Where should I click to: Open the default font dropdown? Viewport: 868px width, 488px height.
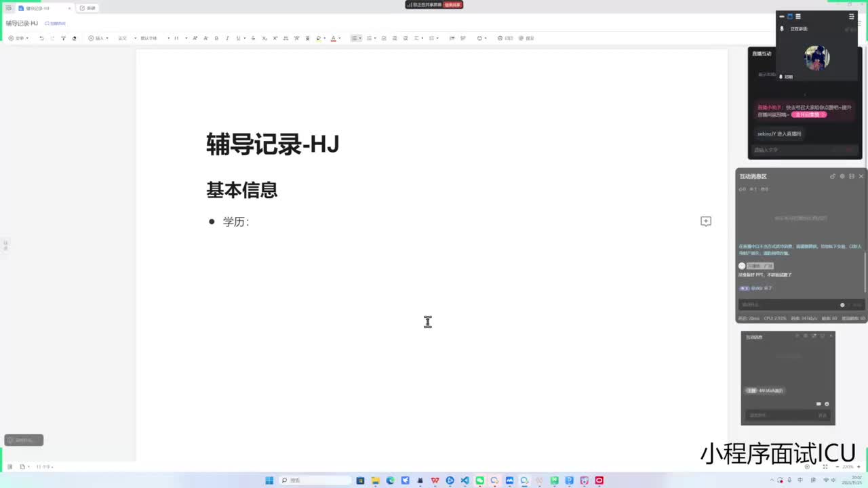point(155,38)
